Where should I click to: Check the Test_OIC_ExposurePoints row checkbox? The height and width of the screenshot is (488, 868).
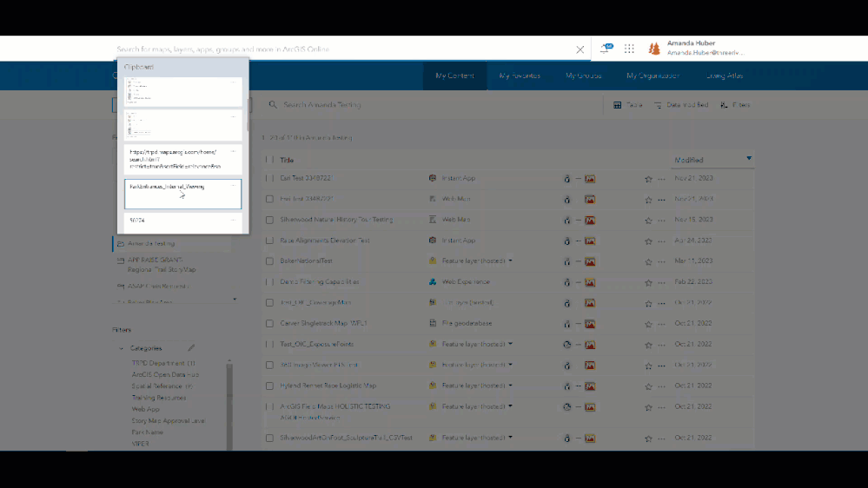(269, 344)
